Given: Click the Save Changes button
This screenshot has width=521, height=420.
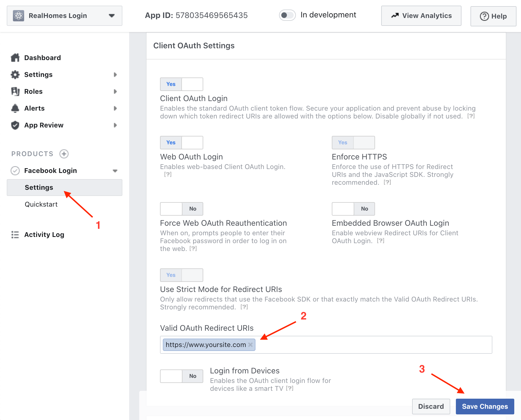Looking at the screenshot, I should [485, 407].
